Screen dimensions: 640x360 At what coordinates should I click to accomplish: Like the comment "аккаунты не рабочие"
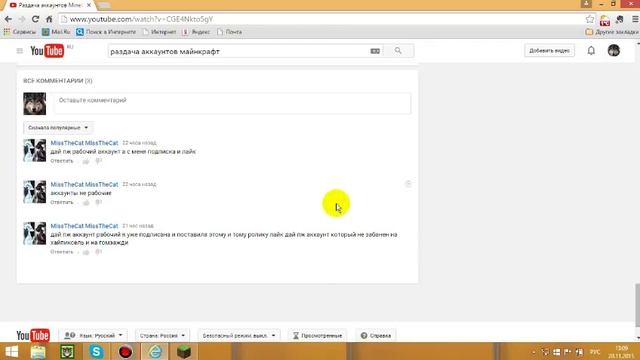click(86, 202)
